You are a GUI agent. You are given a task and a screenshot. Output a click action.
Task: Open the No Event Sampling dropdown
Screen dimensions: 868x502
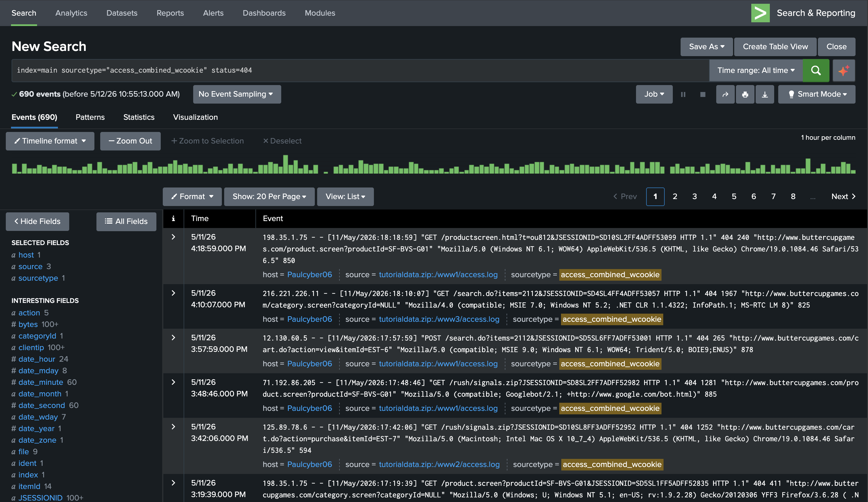tap(237, 94)
